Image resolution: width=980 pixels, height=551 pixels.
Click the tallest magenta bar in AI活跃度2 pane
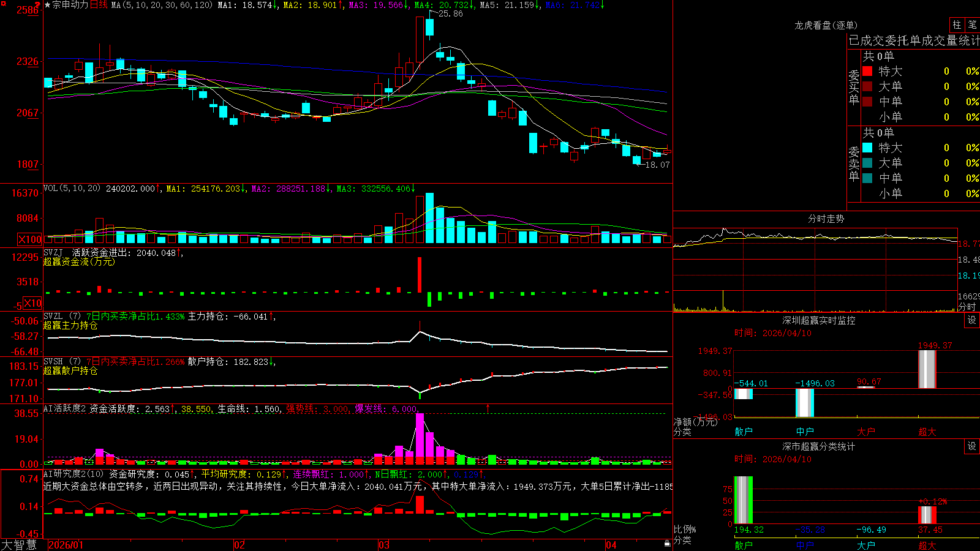pyautogui.click(x=420, y=439)
